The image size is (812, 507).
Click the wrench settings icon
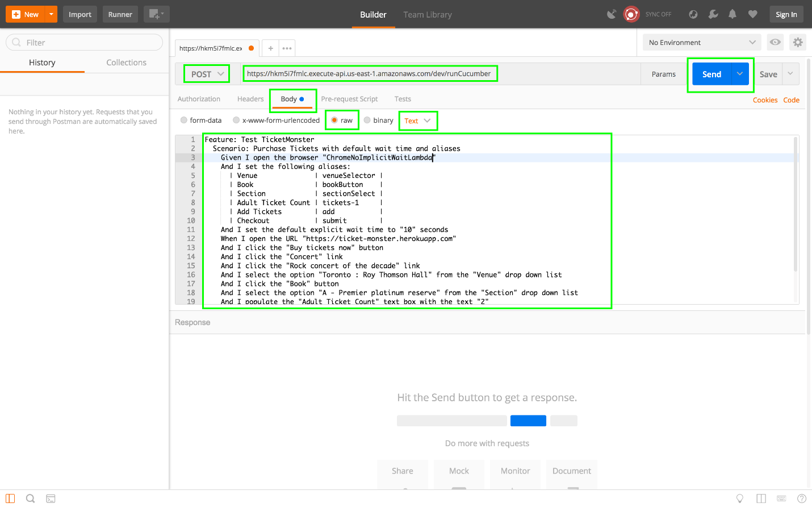(x=713, y=14)
